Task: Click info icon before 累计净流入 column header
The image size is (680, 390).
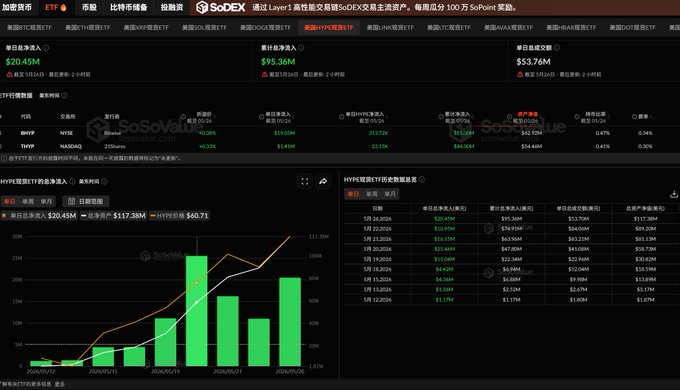Action: [441, 117]
